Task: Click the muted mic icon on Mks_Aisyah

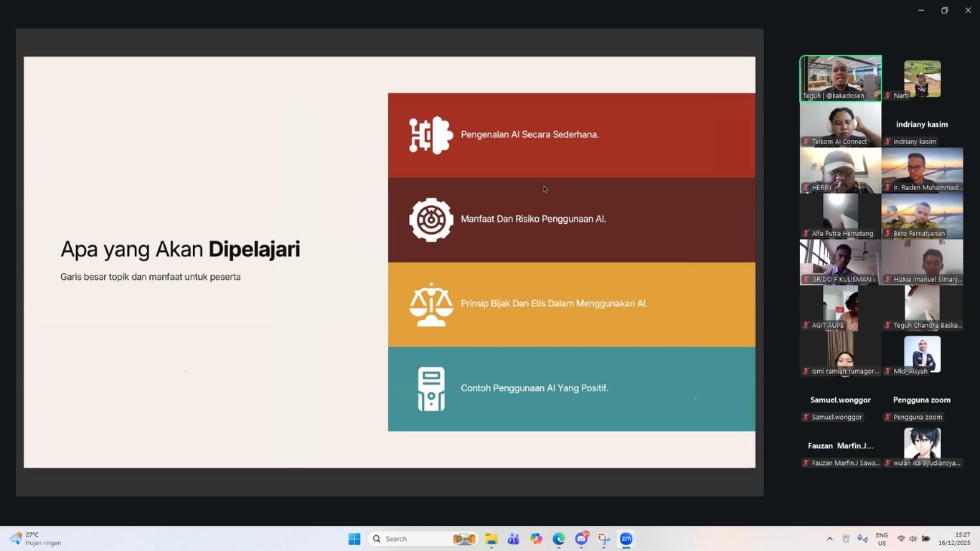Action: point(888,371)
